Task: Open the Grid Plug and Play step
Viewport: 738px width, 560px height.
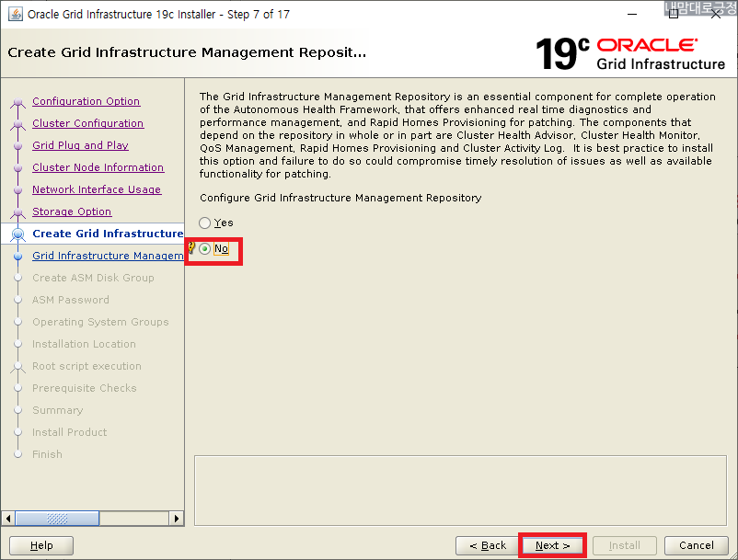Action: tap(80, 145)
